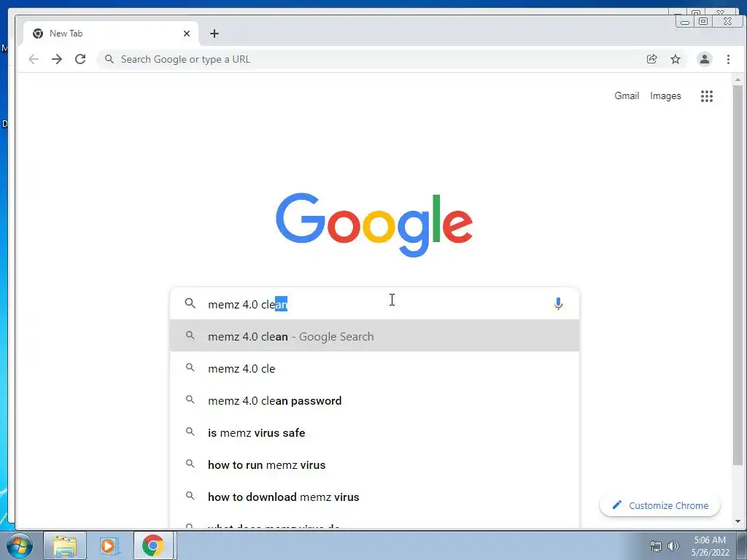Click the browser back arrow
The image size is (747, 560).
pyautogui.click(x=34, y=59)
